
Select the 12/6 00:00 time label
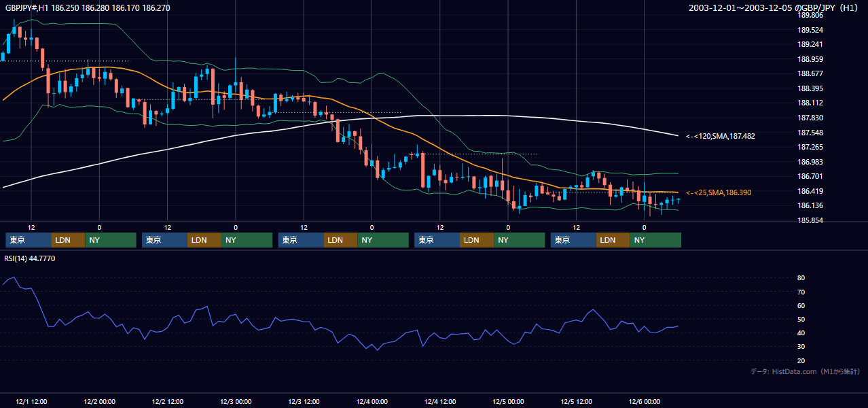click(645, 402)
